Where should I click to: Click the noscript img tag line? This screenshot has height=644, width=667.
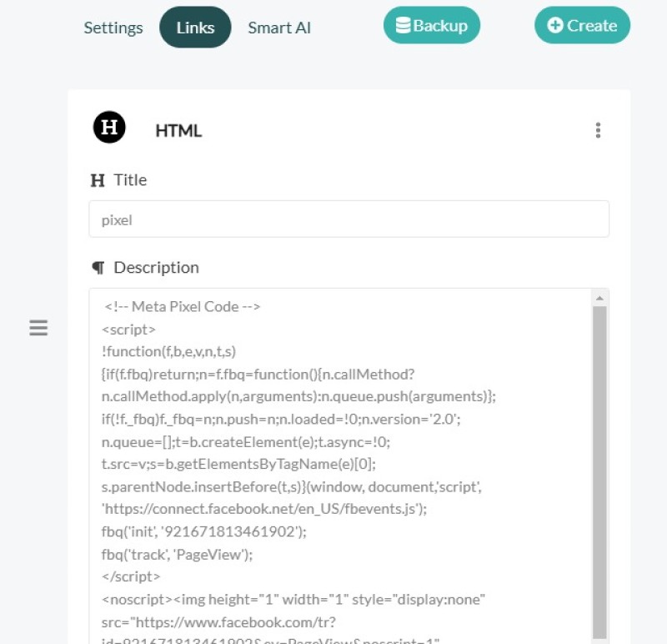click(293, 600)
